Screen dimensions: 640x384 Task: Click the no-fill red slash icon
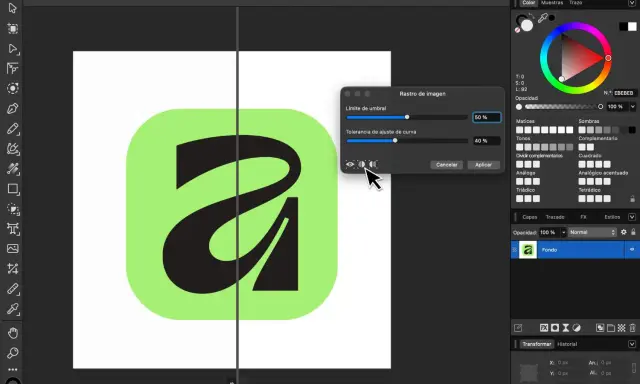(x=517, y=30)
